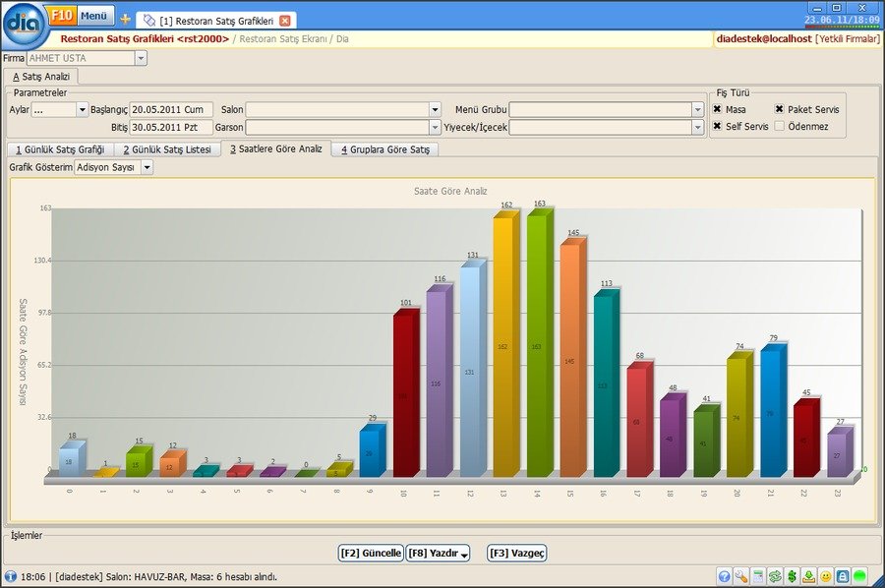Image resolution: width=885 pixels, height=588 pixels.
Task: Toggle the Masa checkbox
Action: [718, 109]
